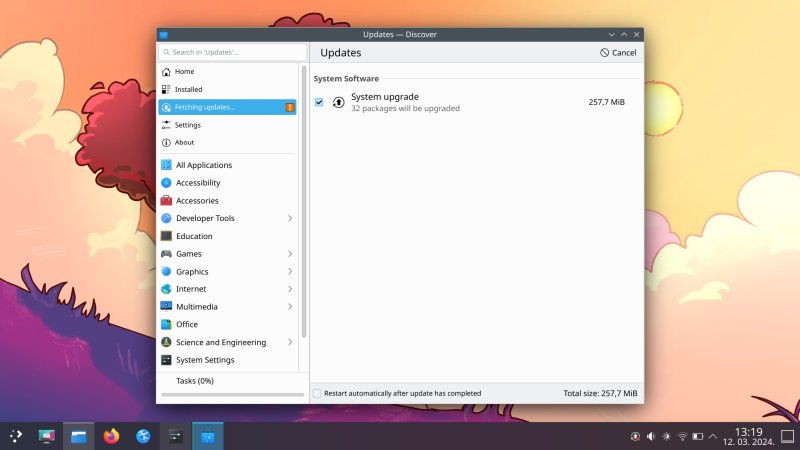This screenshot has height=450, width=800.
Task: Cancel the update fetch
Action: (618, 53)
